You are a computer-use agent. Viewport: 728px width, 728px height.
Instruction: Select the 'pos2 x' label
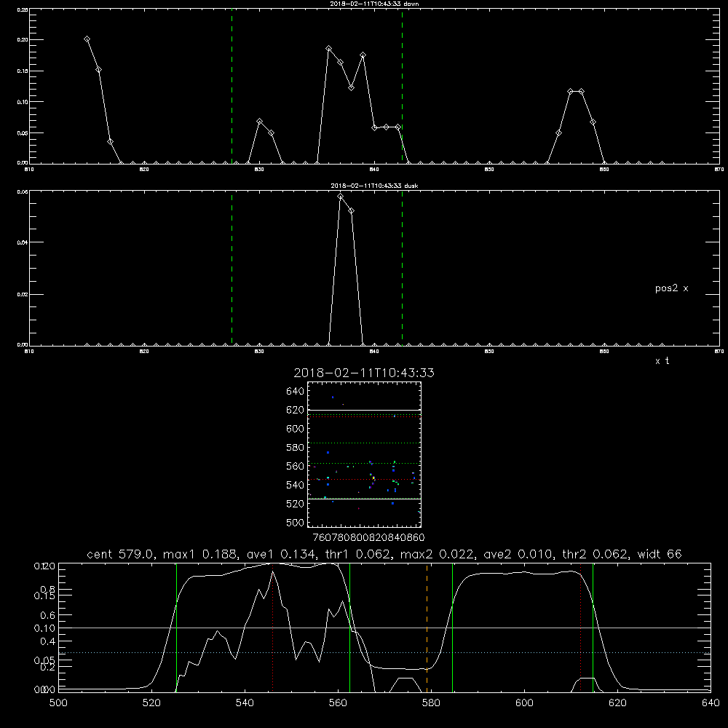pyautogui.click(x=671, y=288)
